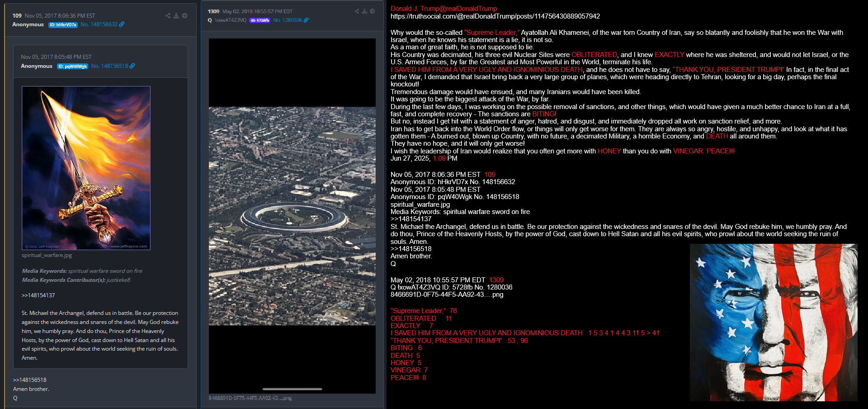Click the red 'BITING!' word in the paragraph
Screen dimensions: 868x409
coord(544,114)
